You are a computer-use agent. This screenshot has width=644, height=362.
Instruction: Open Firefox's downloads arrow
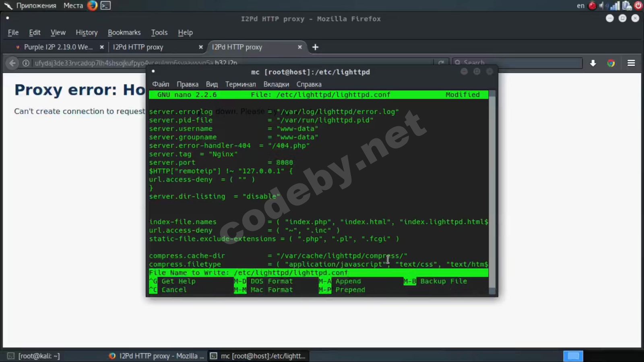pyautogui.click(x=593, y=63)
